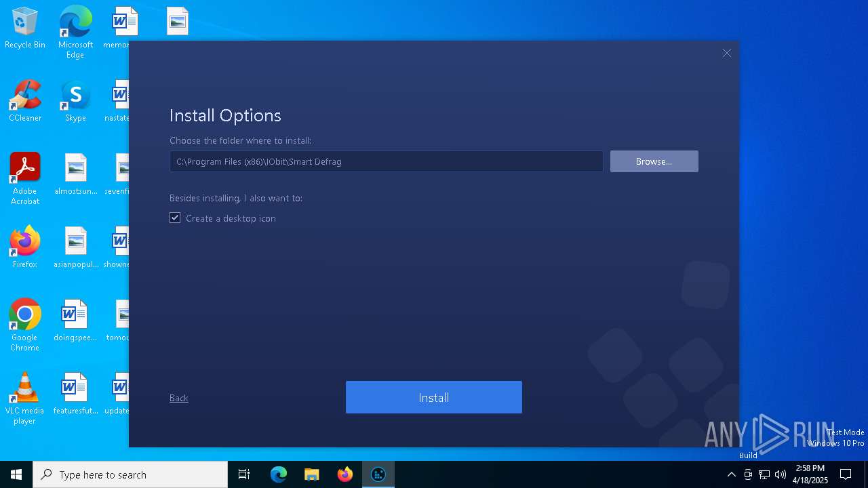Select image file icon at top of desktop

click(177, 22)
